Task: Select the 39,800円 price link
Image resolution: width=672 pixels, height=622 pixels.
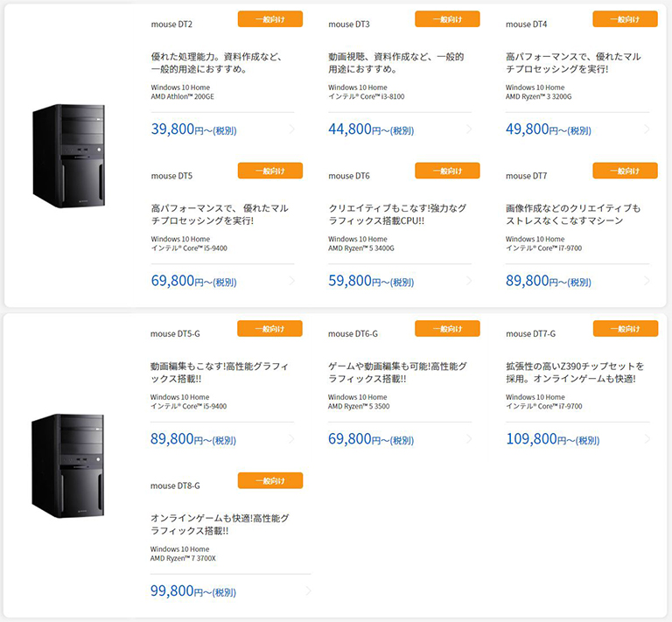Action: coord(193,129)
